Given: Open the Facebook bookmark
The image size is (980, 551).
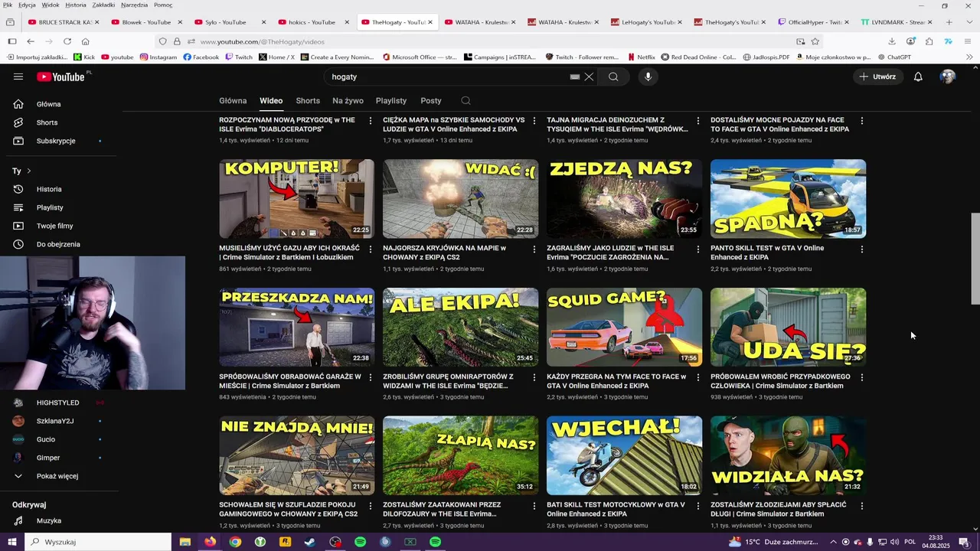Looking at the screenshot, I should coord(201,57).
